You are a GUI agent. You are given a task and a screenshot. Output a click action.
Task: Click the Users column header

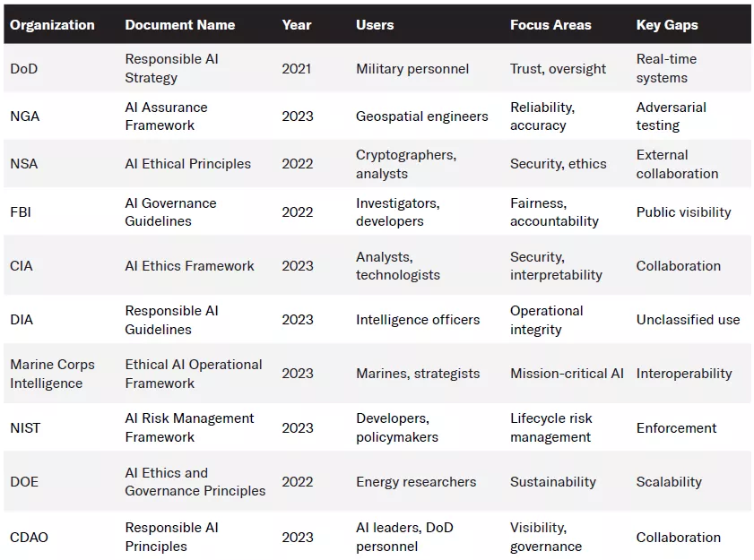tap(375, 25)
